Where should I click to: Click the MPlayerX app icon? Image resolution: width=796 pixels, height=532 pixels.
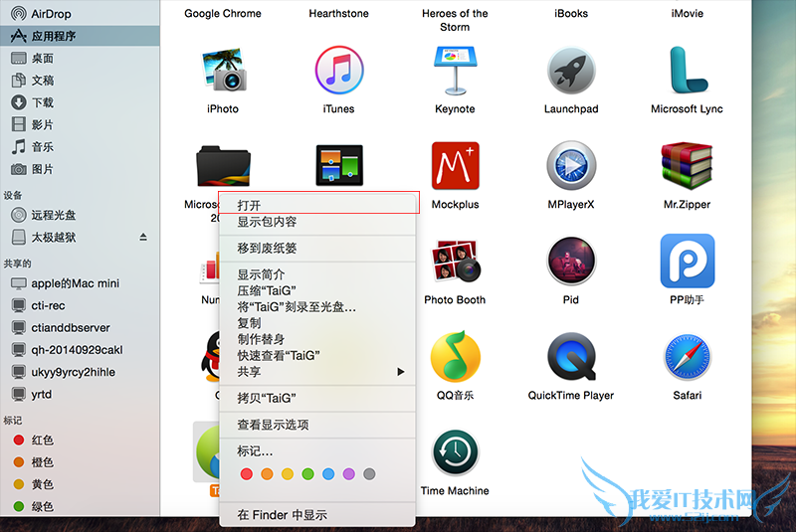571,166
